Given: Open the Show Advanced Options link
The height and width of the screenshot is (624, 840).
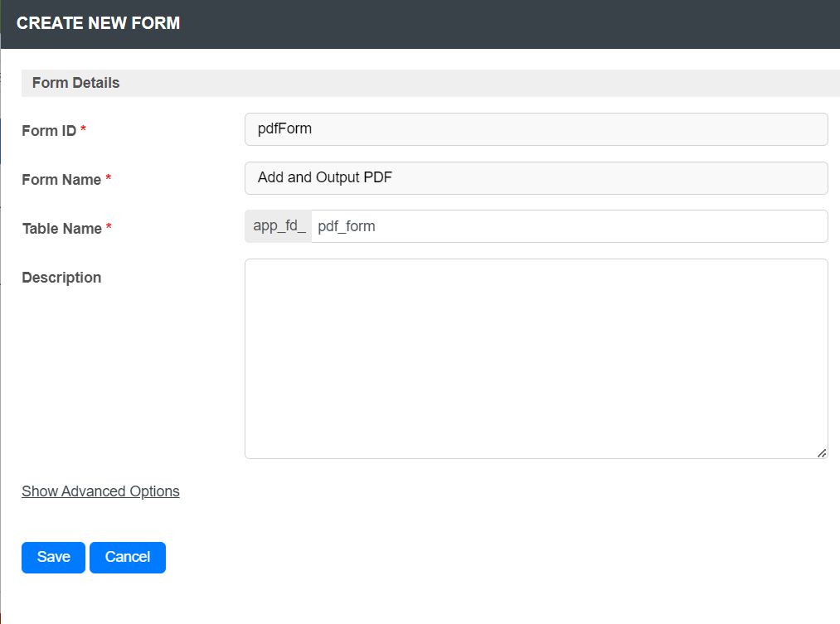Looking at the screenshot, I should pyautogui.click(x=100, y=491).
